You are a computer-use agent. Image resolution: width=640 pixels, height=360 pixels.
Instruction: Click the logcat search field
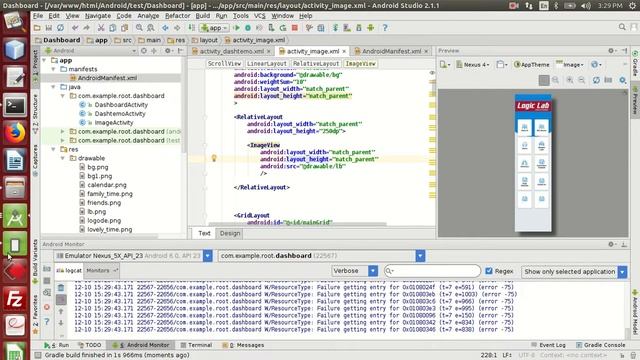tap(432, 271)
